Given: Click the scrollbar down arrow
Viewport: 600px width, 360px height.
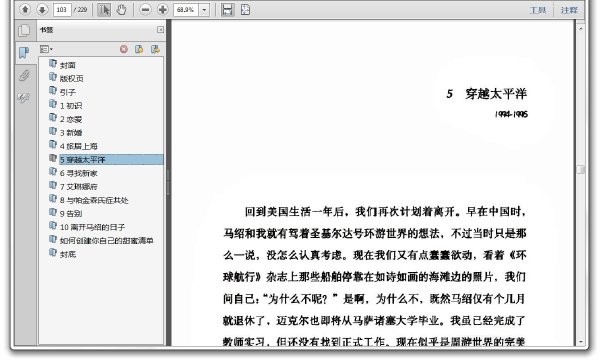Looking at the screenshot, I should click(580, 341).
